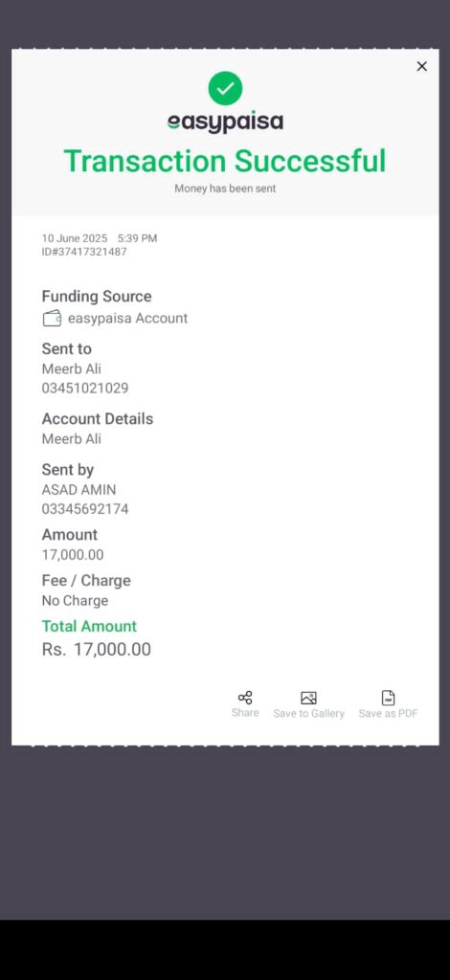This screenshot has height=980, width=450.
Task: Select the Transaction Successful heading
Action: pos(225,161)
